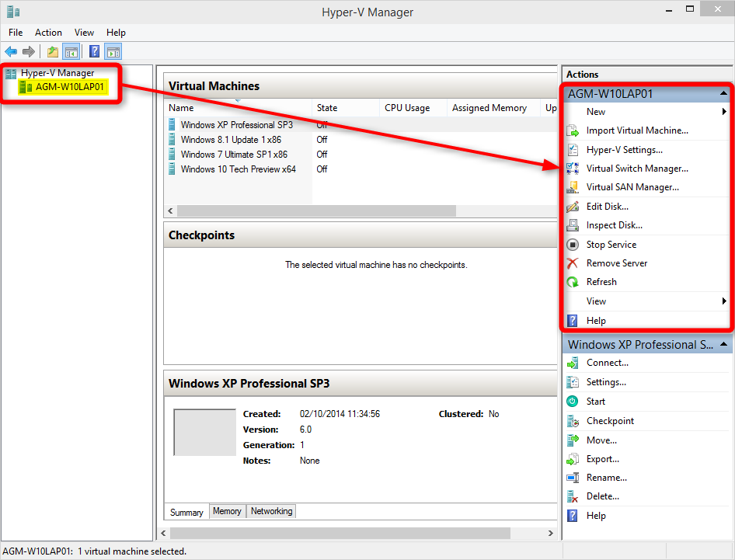
Task: Click the Checkpoint icon
Action: click(573, 421)
